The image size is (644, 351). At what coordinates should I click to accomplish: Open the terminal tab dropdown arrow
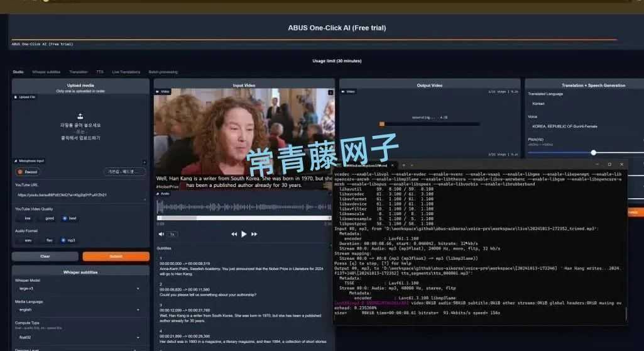412,165
